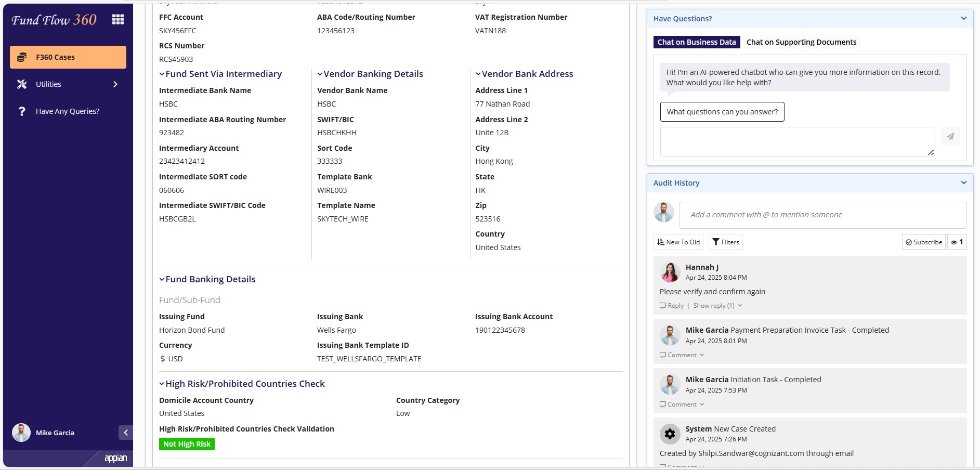Click the HSBCGB2L SWIFT code value
This screenshot has width=980, height=470.
[x=177, y=219]
